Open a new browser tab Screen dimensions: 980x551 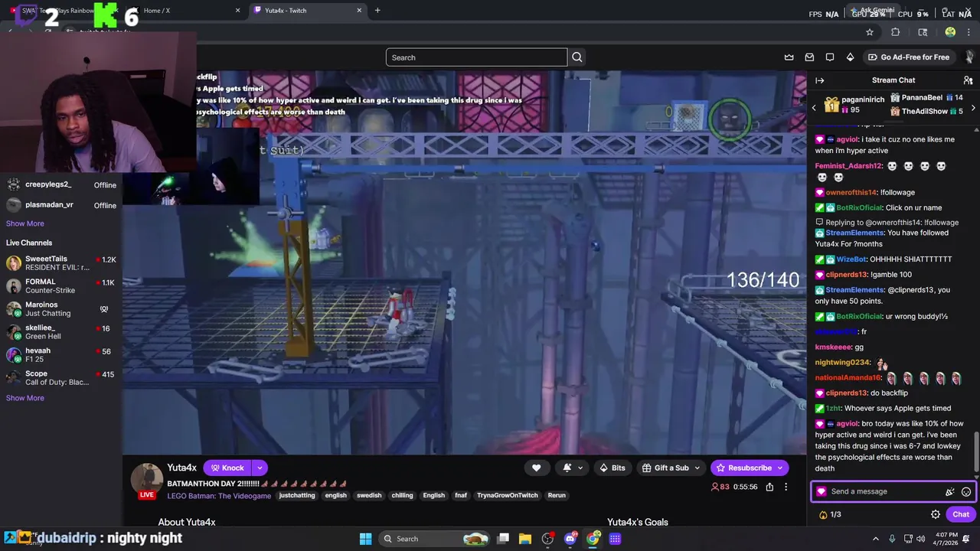coord(377,11)
